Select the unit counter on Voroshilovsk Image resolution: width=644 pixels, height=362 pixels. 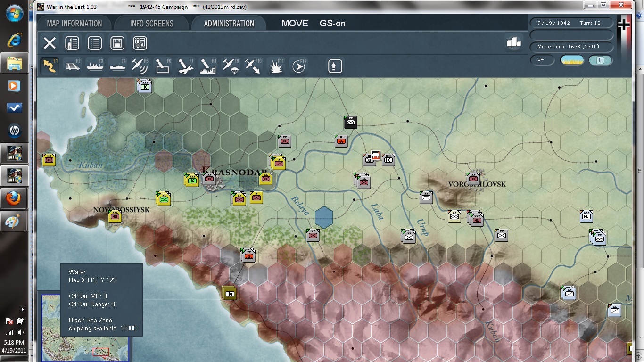click(473, 179)
